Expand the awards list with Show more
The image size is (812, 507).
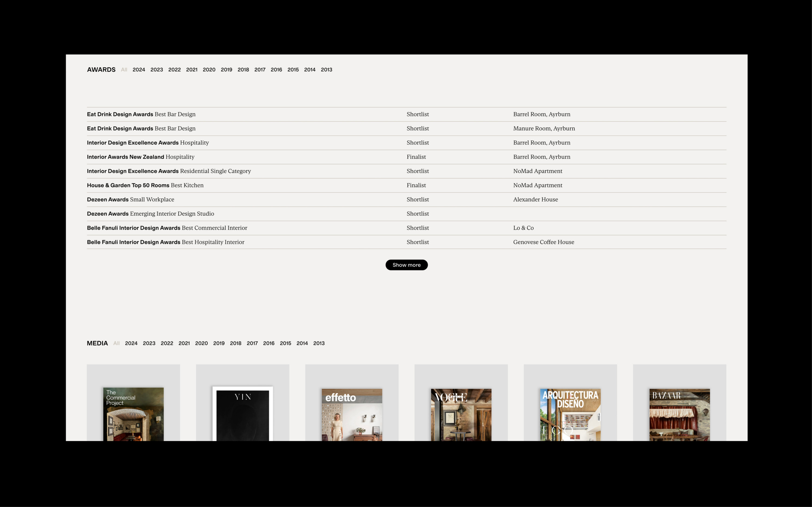pyautogui.click(x=406, y=265)
